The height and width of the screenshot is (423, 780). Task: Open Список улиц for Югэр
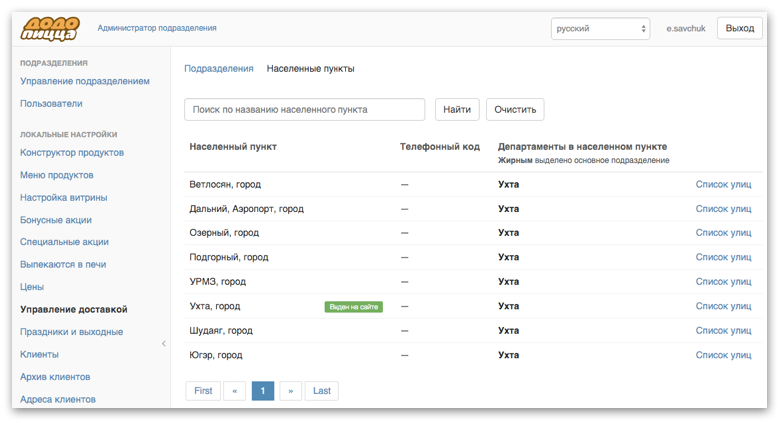pyautogui.click(x=723, y=355)
